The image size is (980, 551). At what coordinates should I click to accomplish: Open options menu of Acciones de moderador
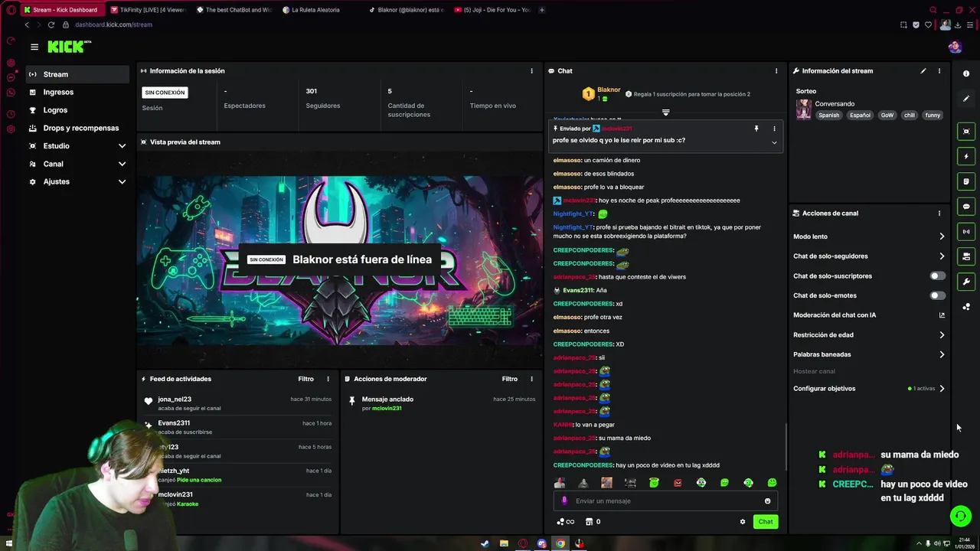(531, 379)
